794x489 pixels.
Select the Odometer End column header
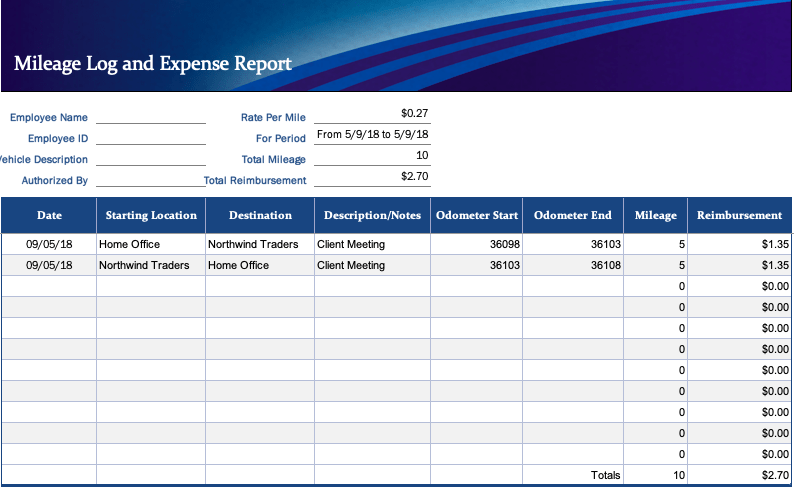tap(573, 215)
